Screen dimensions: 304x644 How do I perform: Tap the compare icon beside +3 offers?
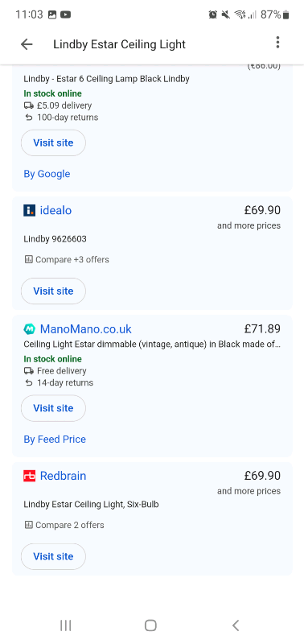[x=28, y=259]
